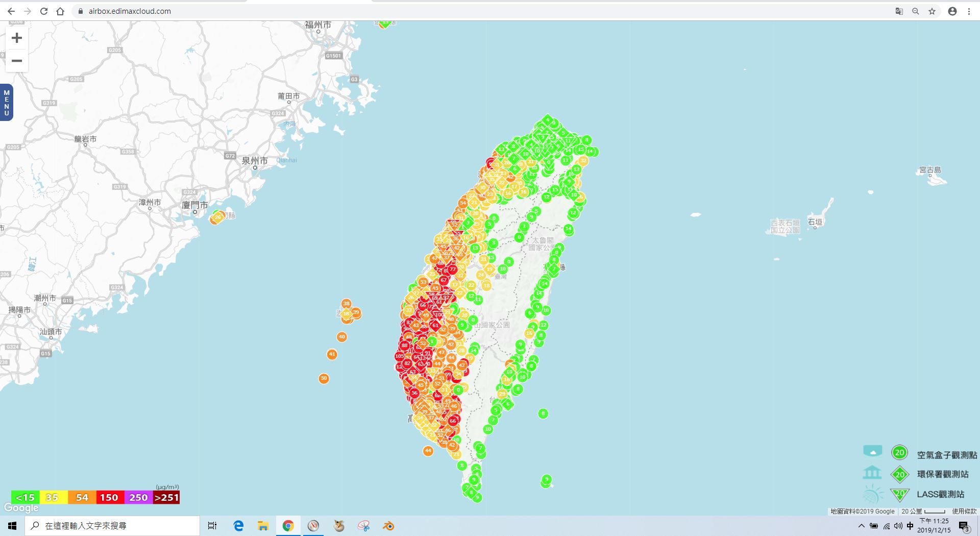
Task: Open the blue MENU side tab
Action: [7, 103]
